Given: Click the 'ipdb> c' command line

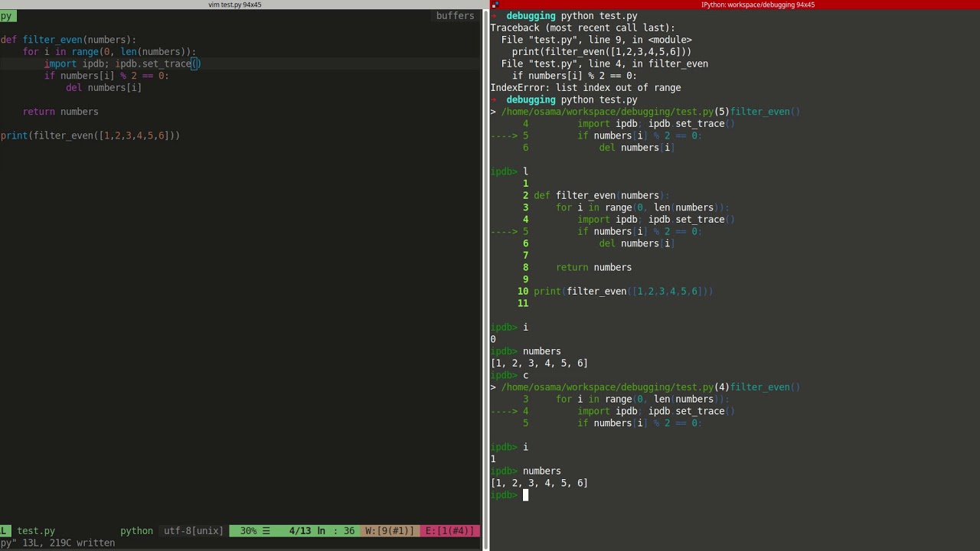Looking at the screenshot, I should 509,375.
